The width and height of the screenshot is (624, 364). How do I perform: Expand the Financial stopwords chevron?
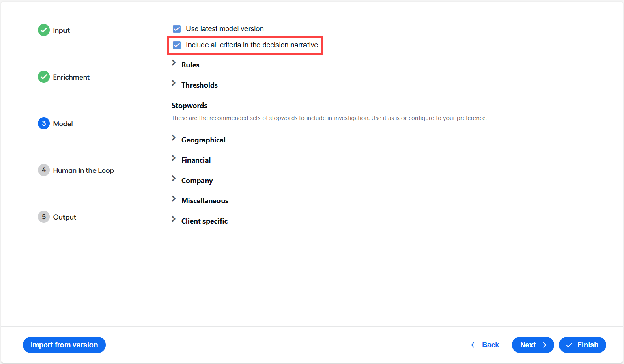174,158
